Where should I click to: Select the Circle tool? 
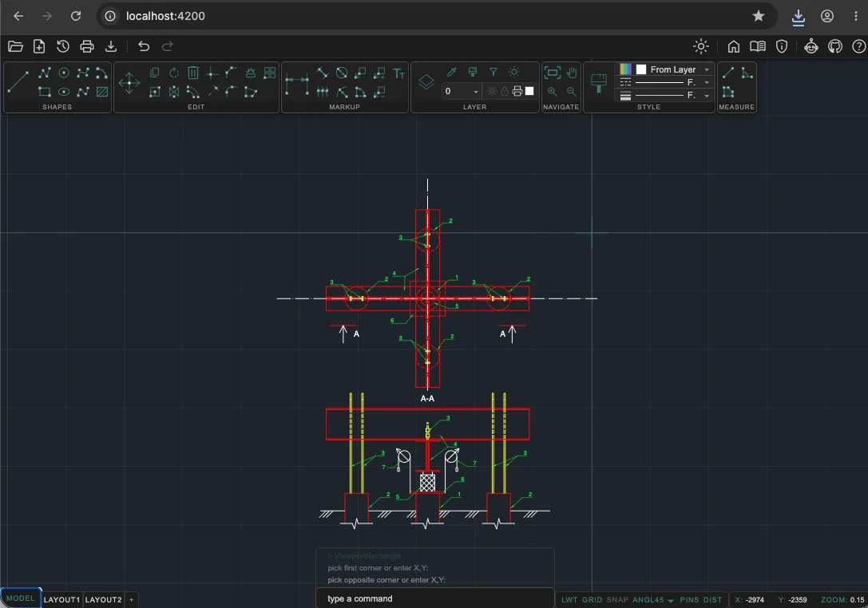64,73
